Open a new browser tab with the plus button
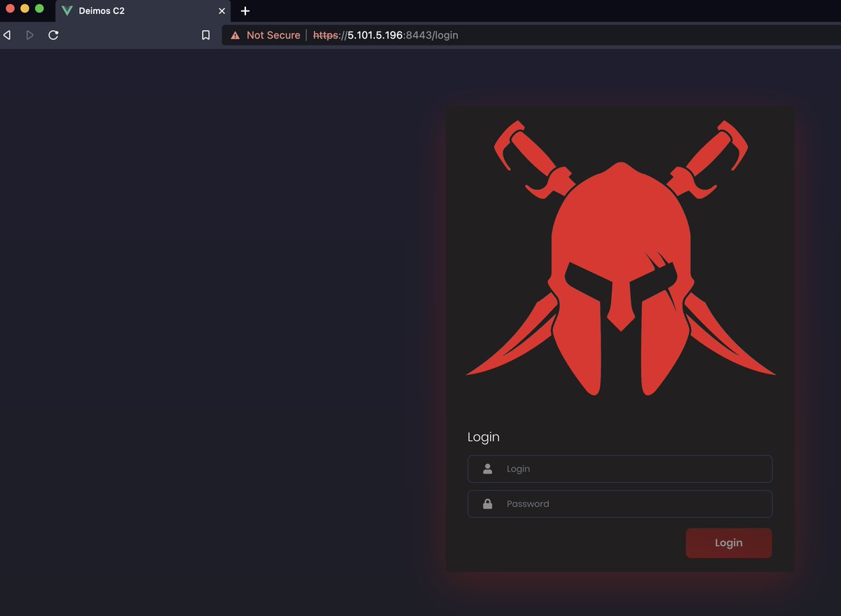The width and height of the screenshot is (841, 616). 245,11
